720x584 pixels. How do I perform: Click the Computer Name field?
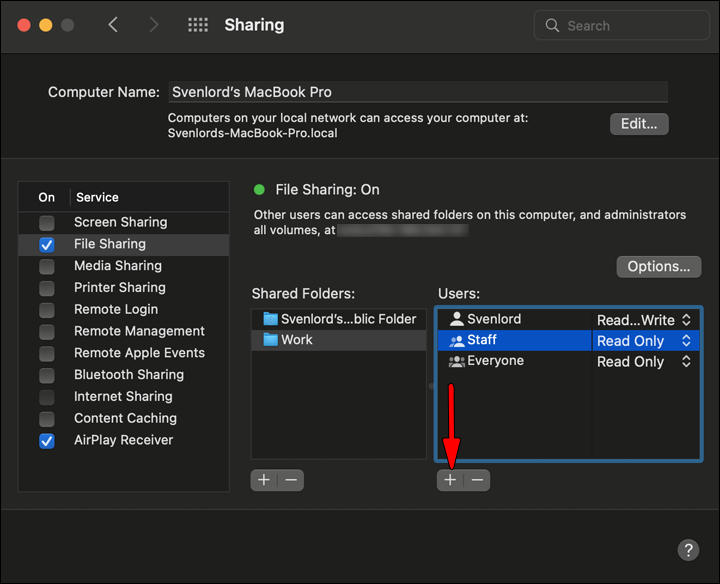418,92
